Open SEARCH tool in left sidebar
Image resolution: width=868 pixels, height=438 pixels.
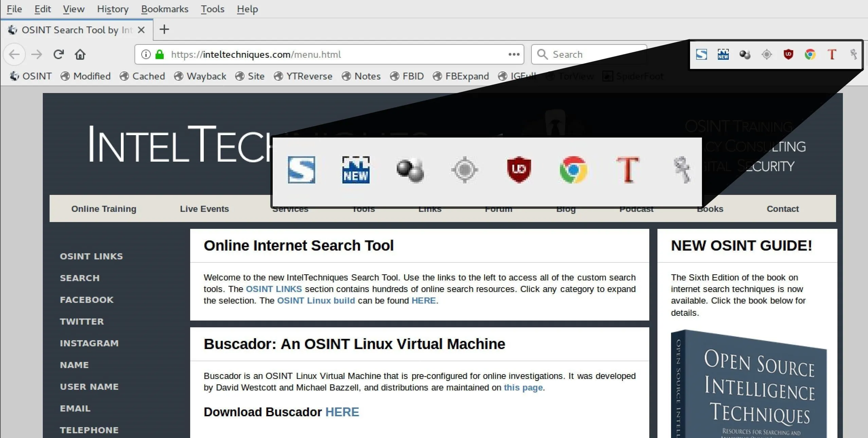tap(80, 278)
